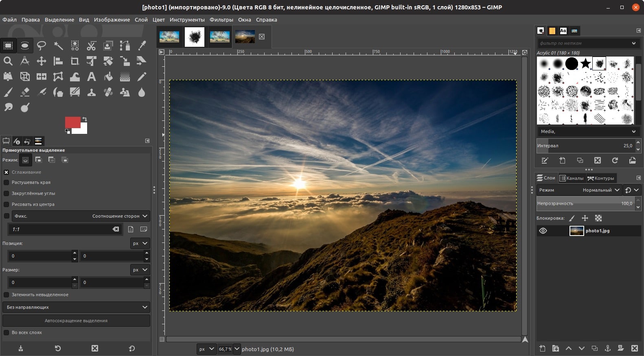Open the Фильтры menu
644x356 pixels.
(x=221, y=20)
